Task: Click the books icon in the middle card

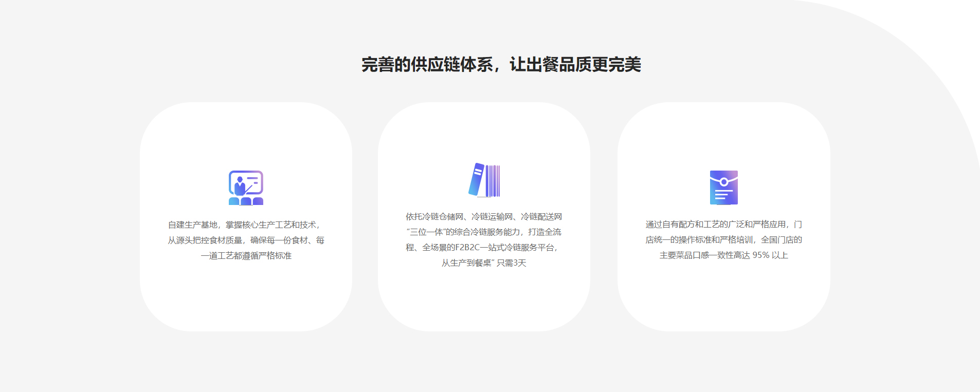Action: (484, 180)
